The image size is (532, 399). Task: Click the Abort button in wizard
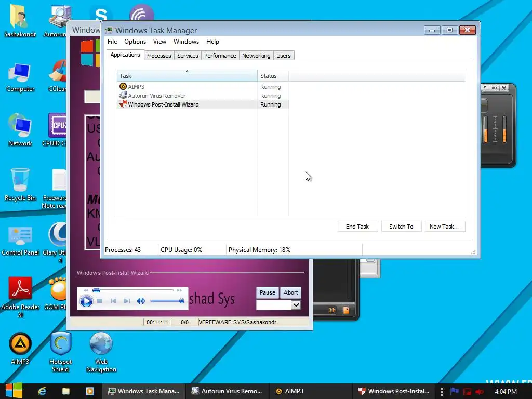coord(290,292)
